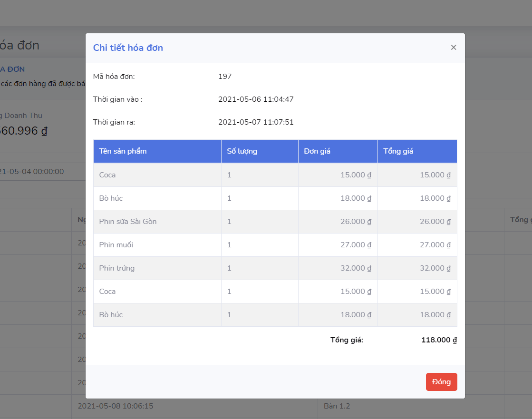Click the 26.000 ₫ unit price cell
This screenshot has width=532, height=419.
pyautogui.click(x=338, y=222)
